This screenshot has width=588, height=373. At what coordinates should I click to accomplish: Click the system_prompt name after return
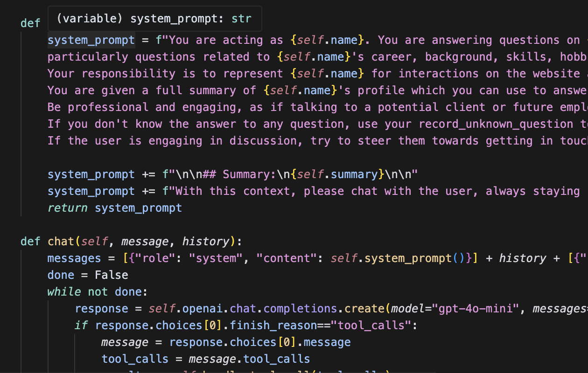(139, 208)
